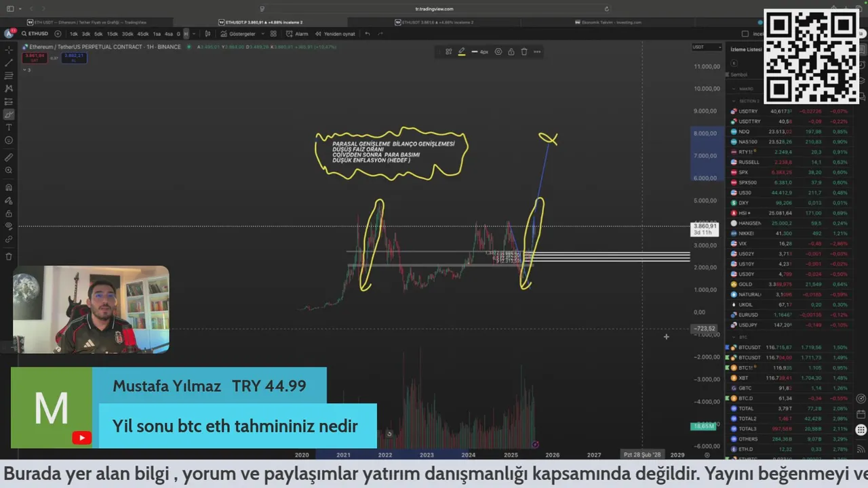Select the 15dk timeframe
The height and width of the screenshot is (488, 868).
tap(112, 33)
